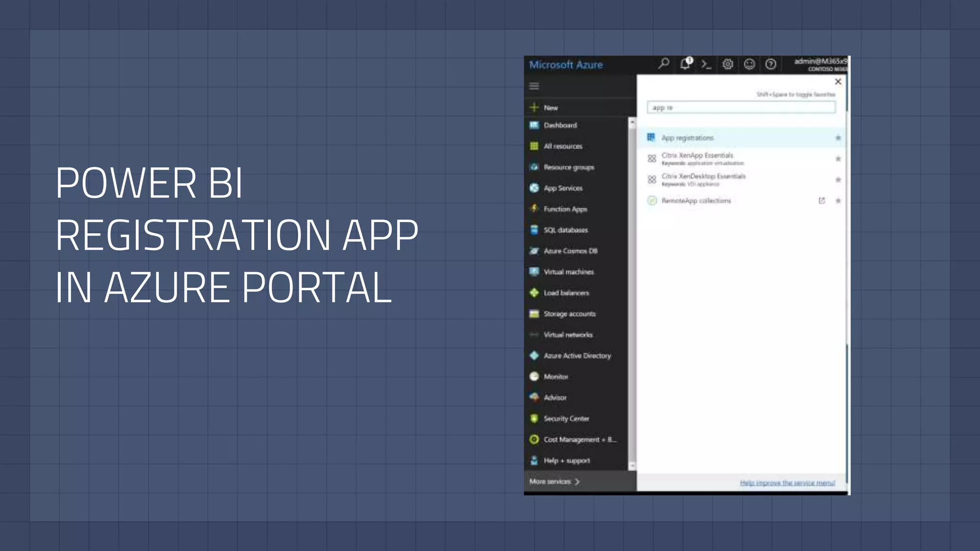Open the feedback smiley icon
Image resolution: width=980 pixels, height=551 pixels.
tap(749, 64)
